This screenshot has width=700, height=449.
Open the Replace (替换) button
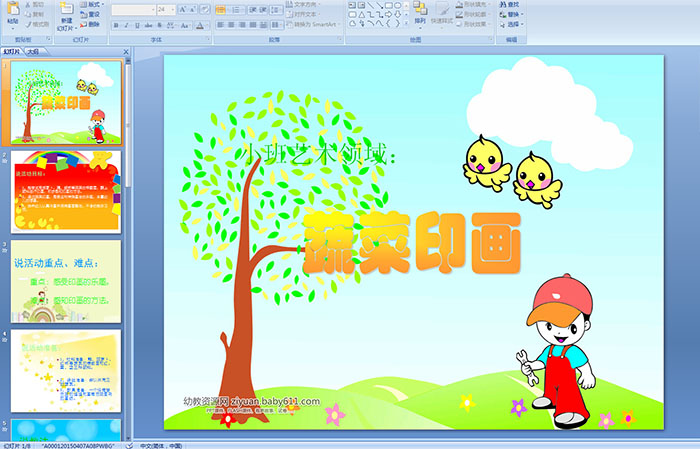pyautogui.click(x=512, y=14)
